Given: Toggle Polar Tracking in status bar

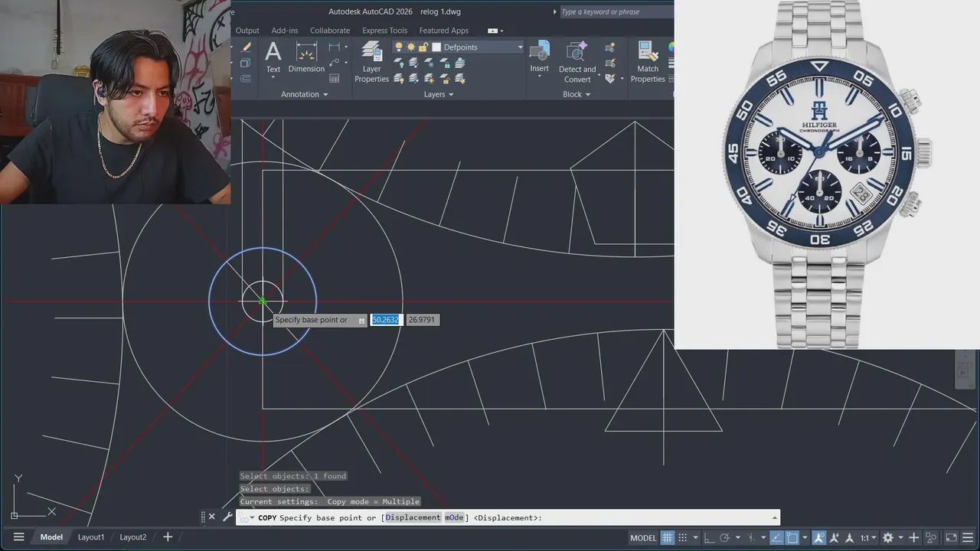Looking at the screenshot, I should point(724,537).
